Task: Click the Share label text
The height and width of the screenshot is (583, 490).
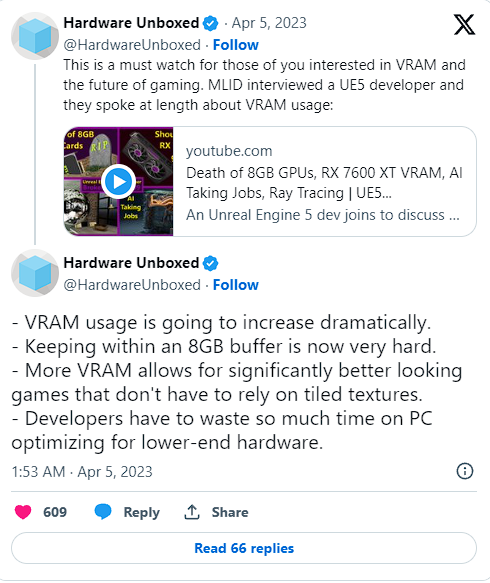Action: tap(230, 512)
